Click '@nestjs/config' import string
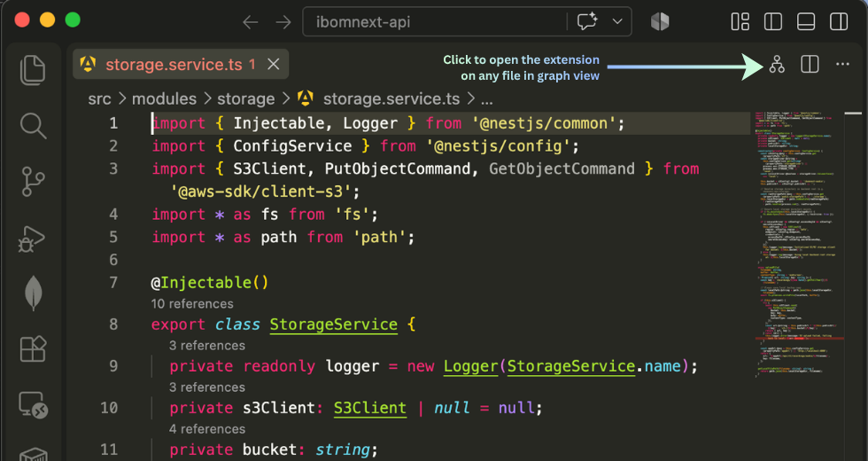 click(498, 145)
